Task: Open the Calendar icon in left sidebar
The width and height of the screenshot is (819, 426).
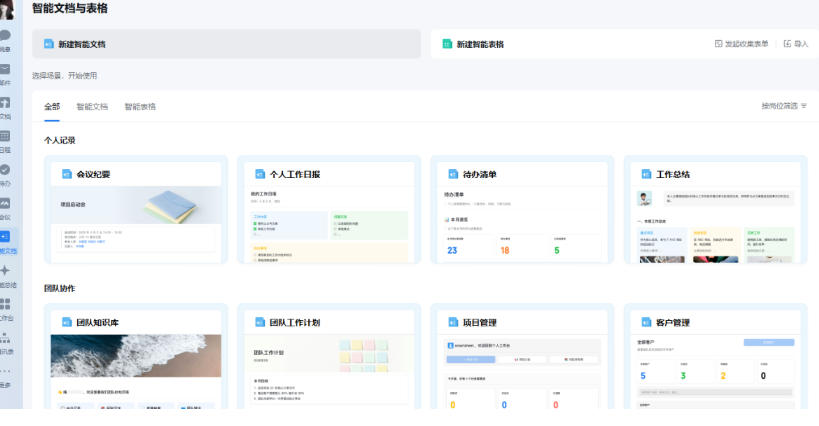Action: 5,136
